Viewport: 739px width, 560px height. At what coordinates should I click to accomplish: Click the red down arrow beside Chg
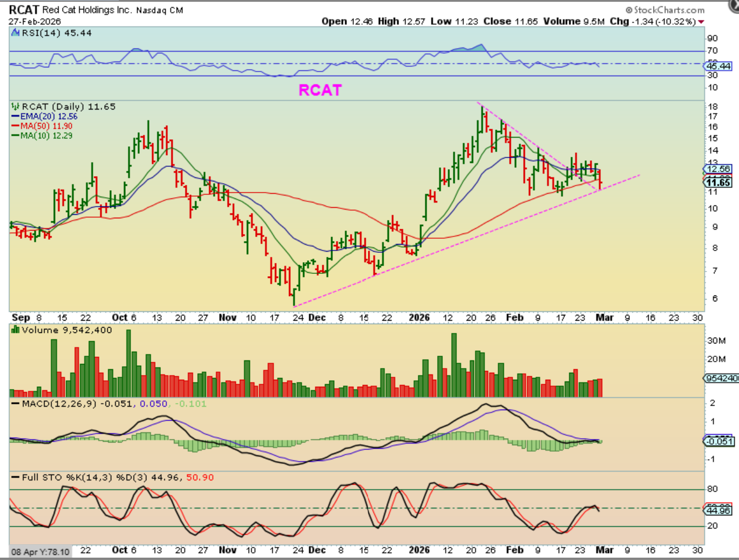(x=702, y=22)
